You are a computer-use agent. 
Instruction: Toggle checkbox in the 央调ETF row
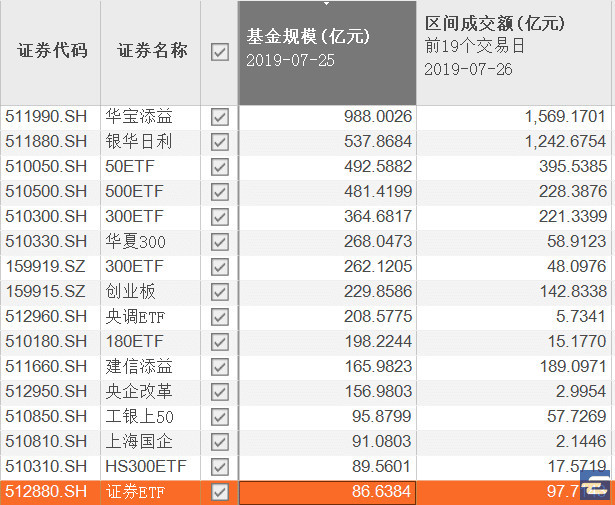click(x=220, y=317)
